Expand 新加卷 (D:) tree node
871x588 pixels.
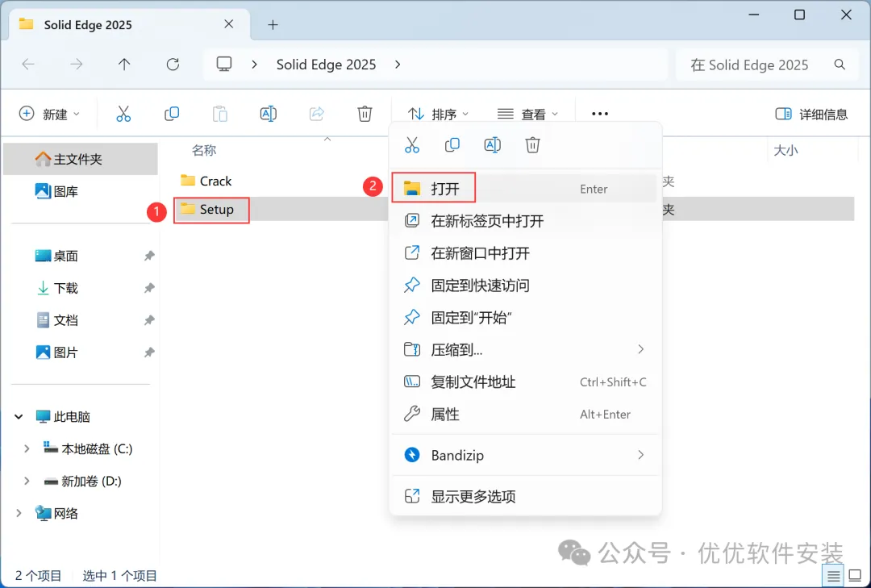(26, 481)
